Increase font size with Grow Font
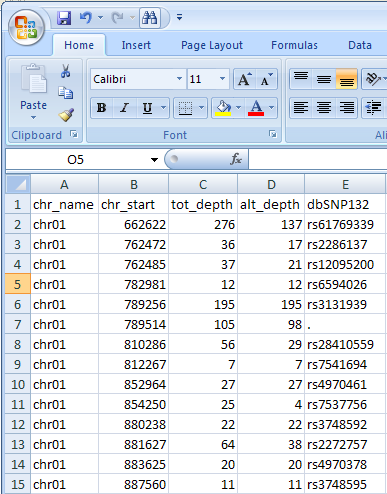 (245, 79)
